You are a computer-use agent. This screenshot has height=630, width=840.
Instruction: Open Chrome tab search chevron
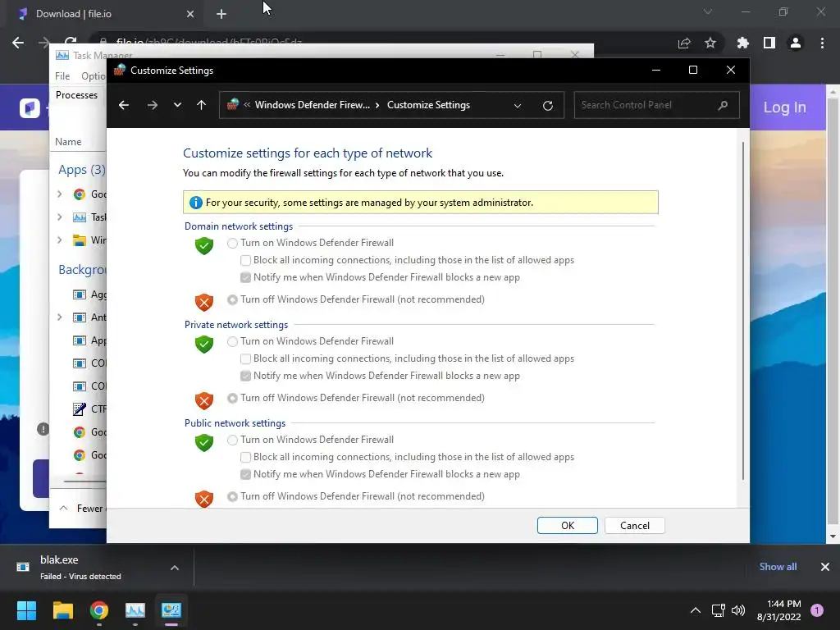click(x=708, y=11)
